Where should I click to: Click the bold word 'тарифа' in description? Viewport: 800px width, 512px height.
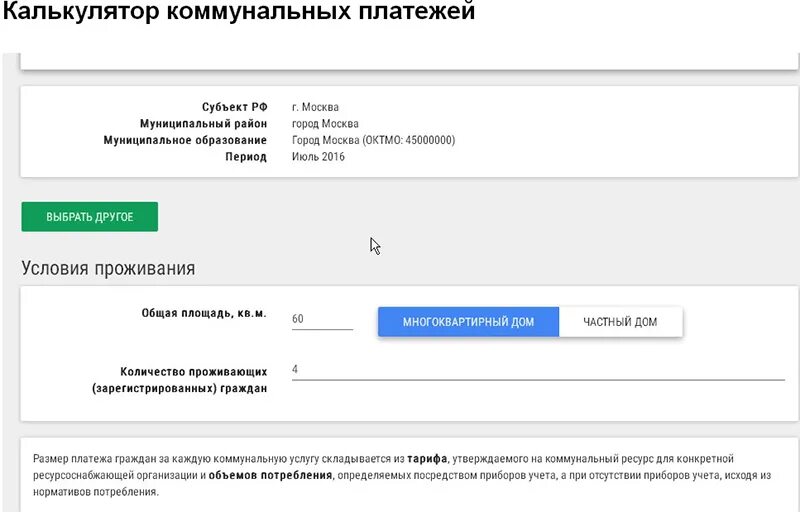(427, 458)
